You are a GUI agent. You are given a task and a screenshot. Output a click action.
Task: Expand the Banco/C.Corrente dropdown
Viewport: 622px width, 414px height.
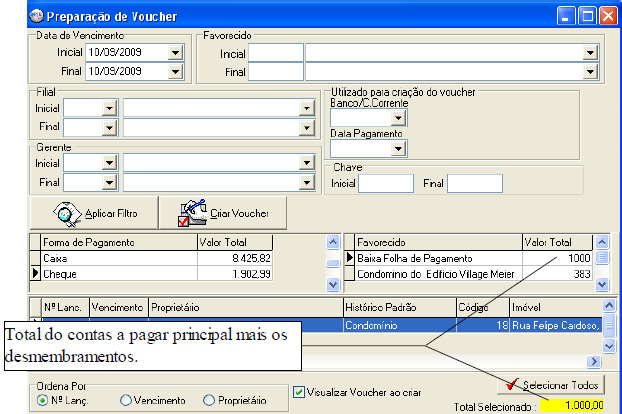tap(397, 118)
